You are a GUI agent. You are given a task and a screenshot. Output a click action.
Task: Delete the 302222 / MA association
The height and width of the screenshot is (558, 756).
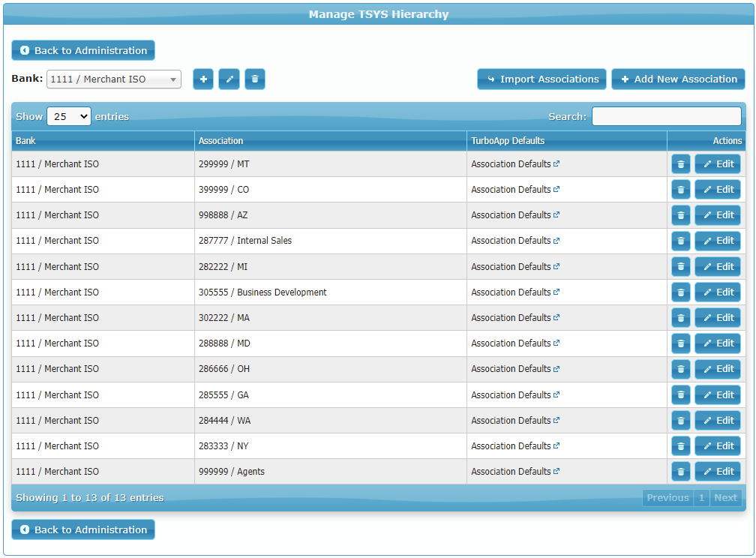pos(681,318)
